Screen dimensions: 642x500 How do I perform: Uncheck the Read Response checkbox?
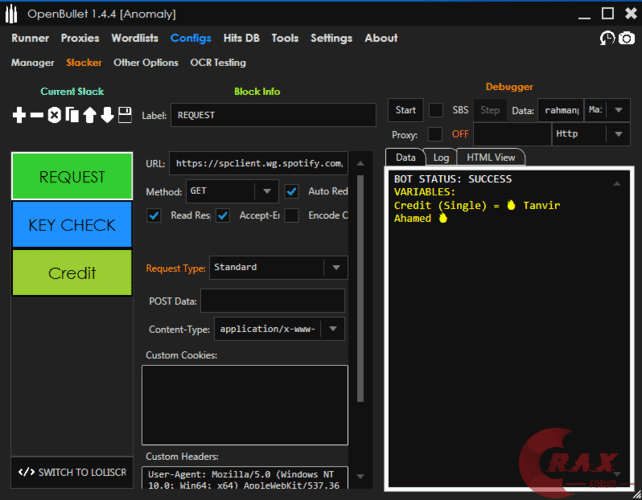point(154,215)
